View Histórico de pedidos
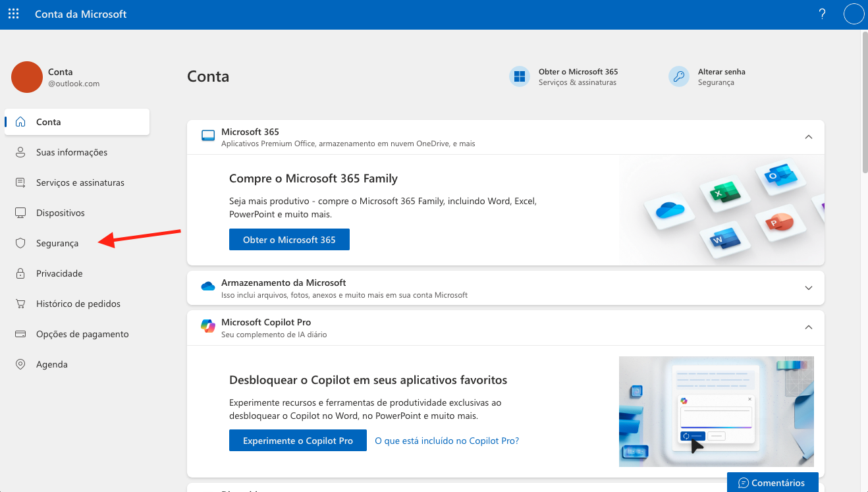Image resolution: width=868 pixels, height=492 pixels. click(77, 304)
